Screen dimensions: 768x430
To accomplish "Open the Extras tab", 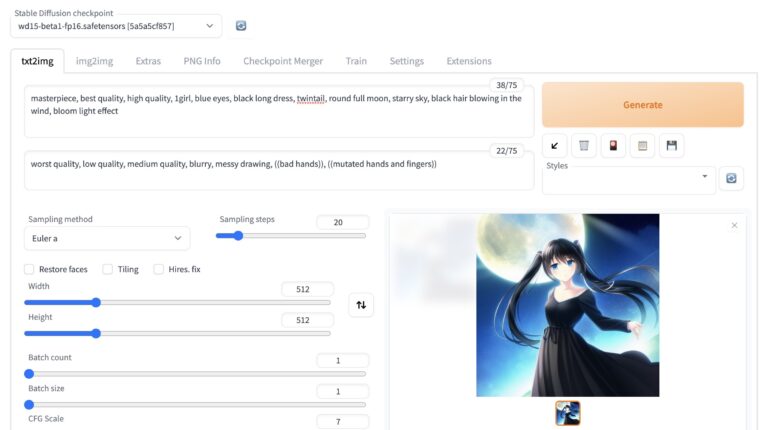I will (x=148, y=61).
